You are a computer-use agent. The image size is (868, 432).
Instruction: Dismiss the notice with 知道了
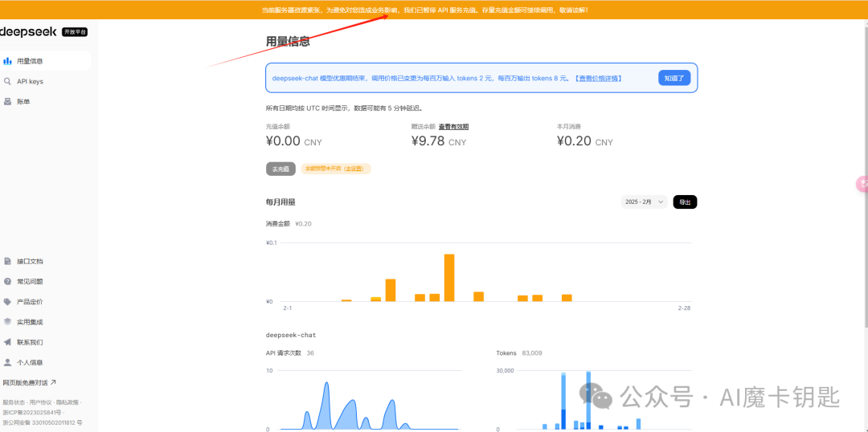(674, 78)
